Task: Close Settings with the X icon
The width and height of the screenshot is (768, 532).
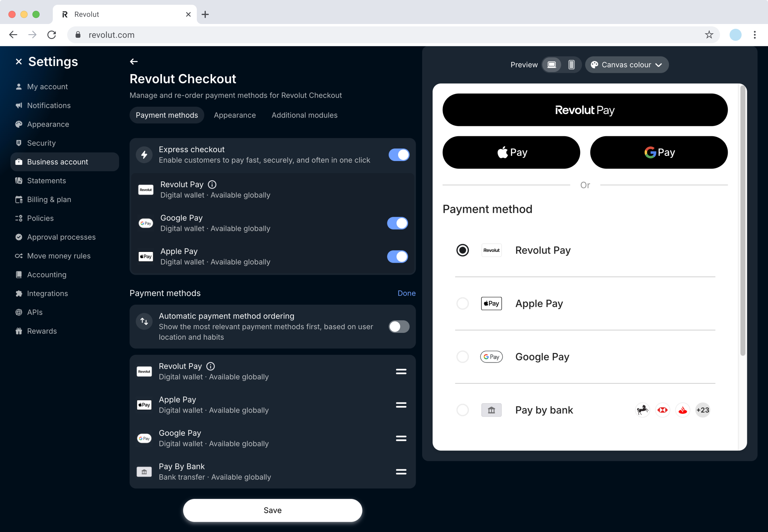Action: tap(19, 62)
